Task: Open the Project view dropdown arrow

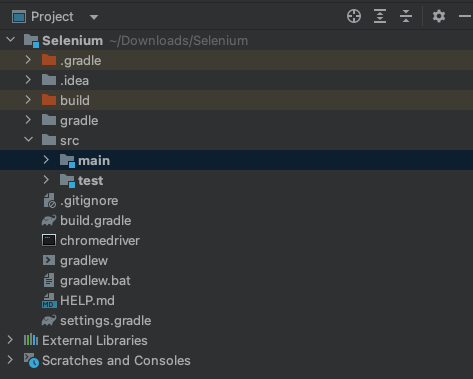Action: pyautogui.click(x=94, y=17)
